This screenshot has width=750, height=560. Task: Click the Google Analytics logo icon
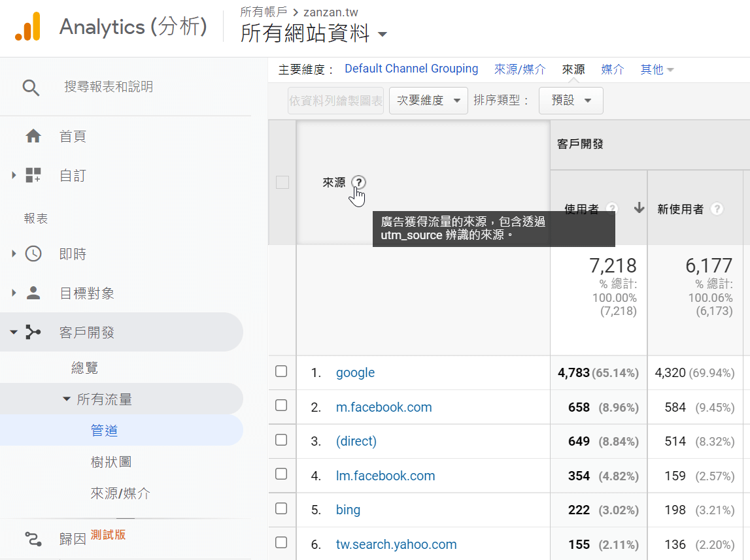(x=27, y=26)
